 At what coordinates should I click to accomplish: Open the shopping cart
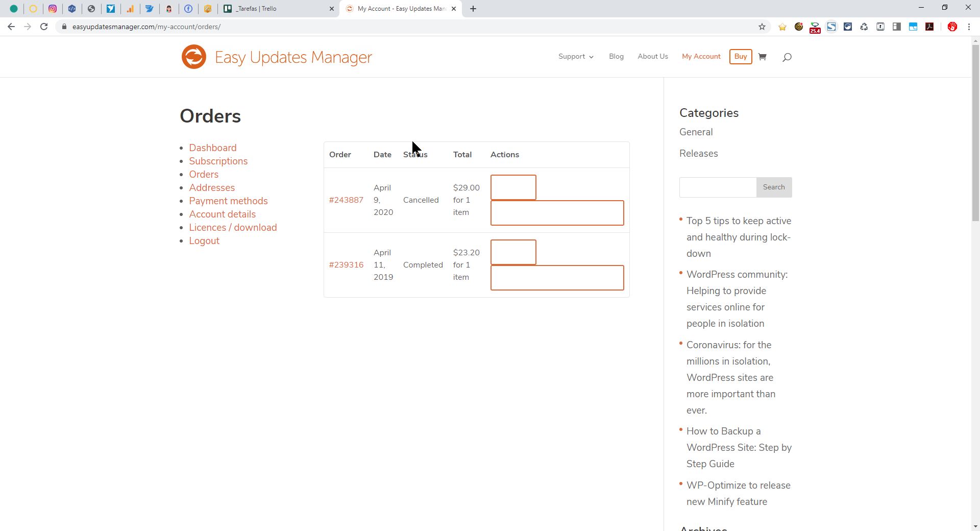tap(762, 57)
